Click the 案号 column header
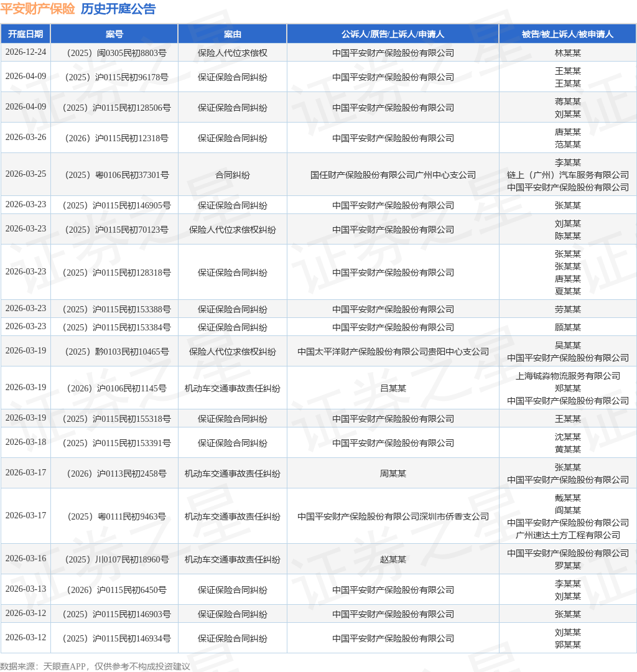This screenshot has width=637, height=672. coord(114,34)
